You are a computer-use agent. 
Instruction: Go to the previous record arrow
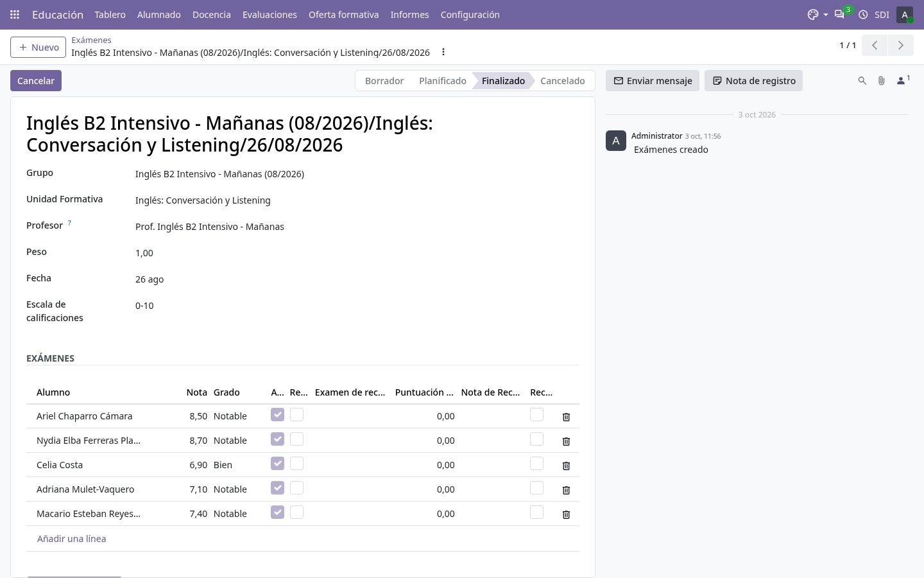pyautogui.click(x=875, y=45)
